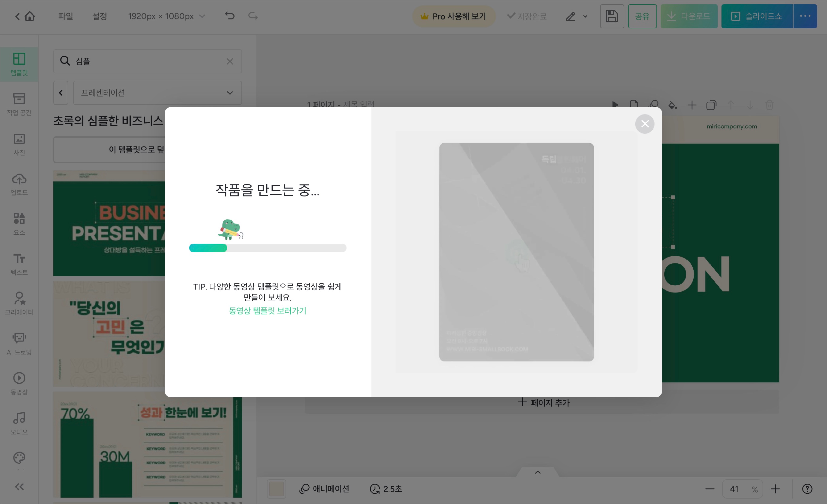Open the 요소 elements panel
The width and height of the screenshot is (827, 504).
(19, 224)
